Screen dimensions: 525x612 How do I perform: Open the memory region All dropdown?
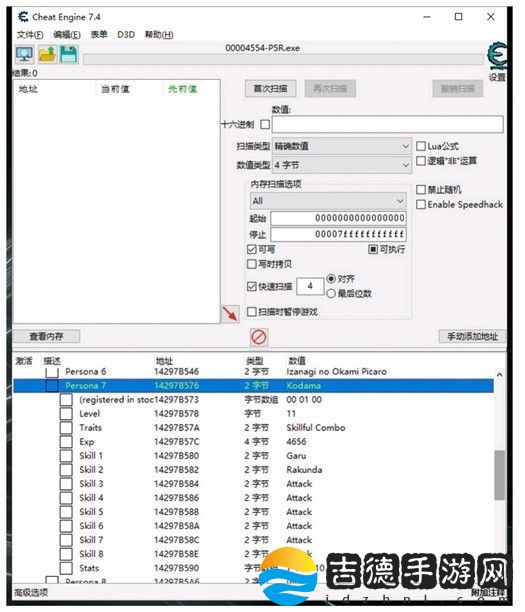coord(328,201)
